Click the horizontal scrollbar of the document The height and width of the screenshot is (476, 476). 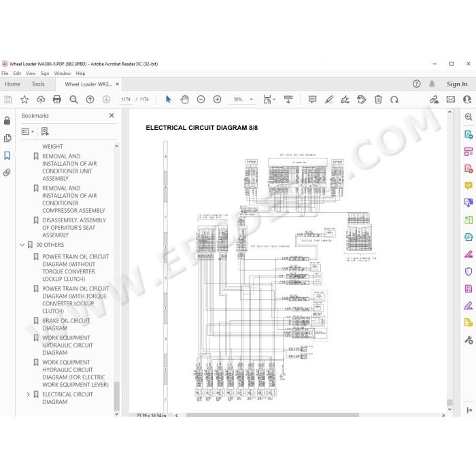pyautogui.click(x=272, y=415)
